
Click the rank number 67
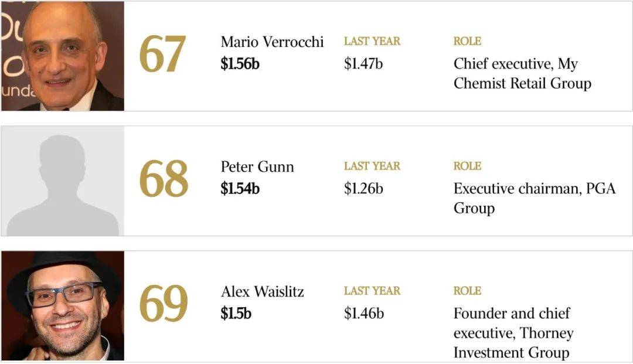163,54
